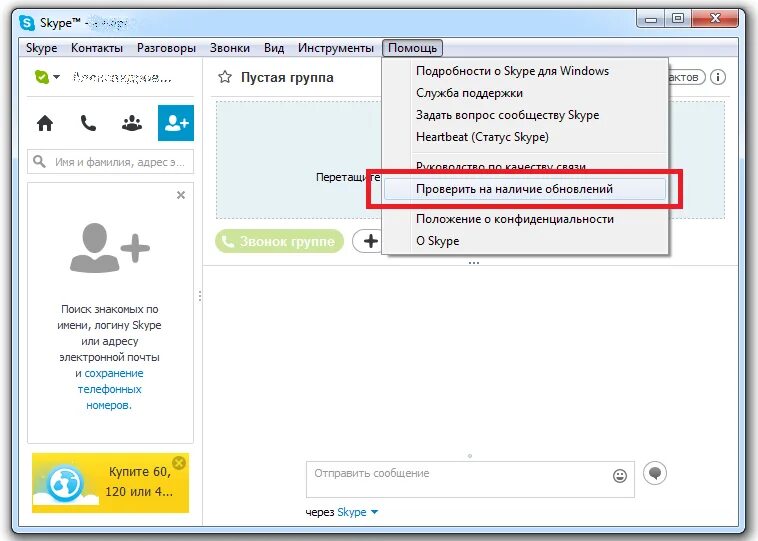The image size is (758, 541).
Task: Click the globe icon in ad banner
Action: (65, 483)
